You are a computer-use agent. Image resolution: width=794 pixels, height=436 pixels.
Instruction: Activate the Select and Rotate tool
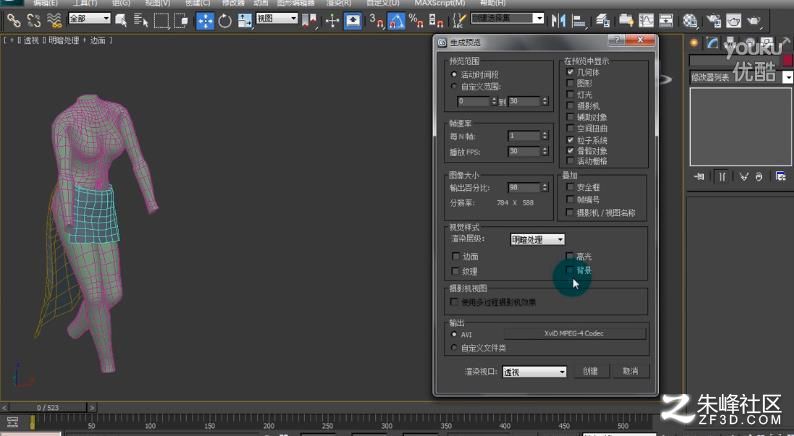[x=225, y=21]
